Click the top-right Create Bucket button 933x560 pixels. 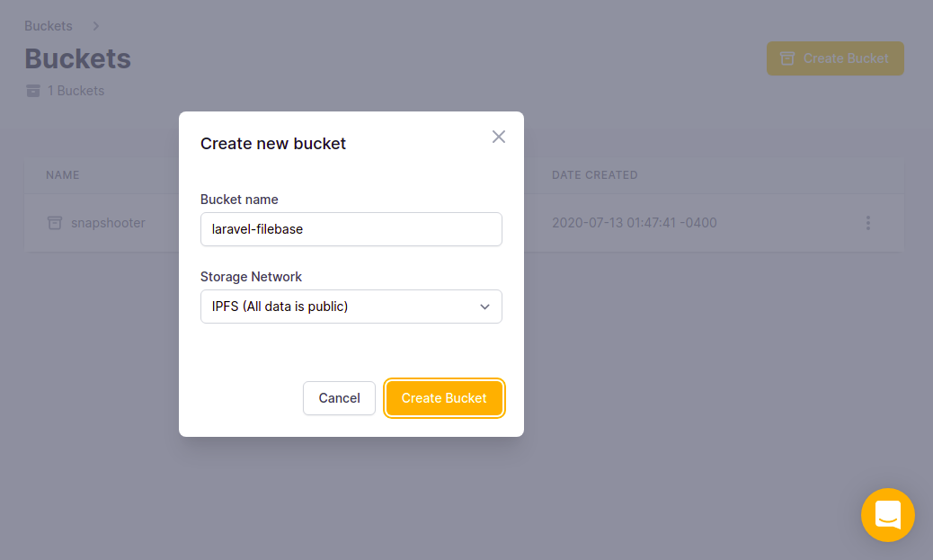(x=835, y=58)
